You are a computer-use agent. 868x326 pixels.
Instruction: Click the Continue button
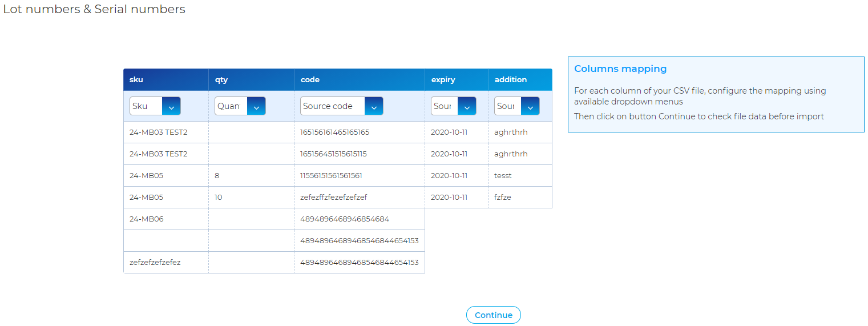coord(494,315)
